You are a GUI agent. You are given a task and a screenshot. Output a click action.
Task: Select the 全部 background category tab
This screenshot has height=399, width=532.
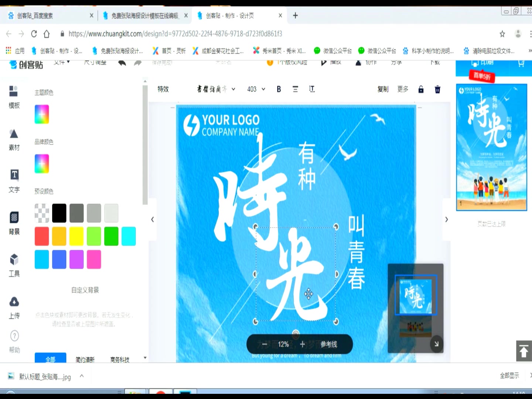coord(50,358)
